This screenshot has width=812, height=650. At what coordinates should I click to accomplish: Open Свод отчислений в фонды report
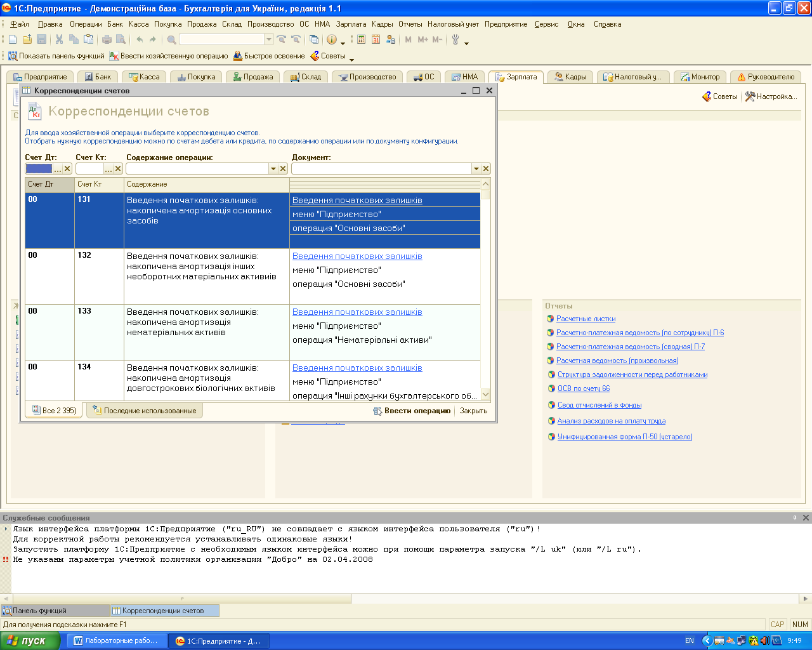(x=599, y=405)
